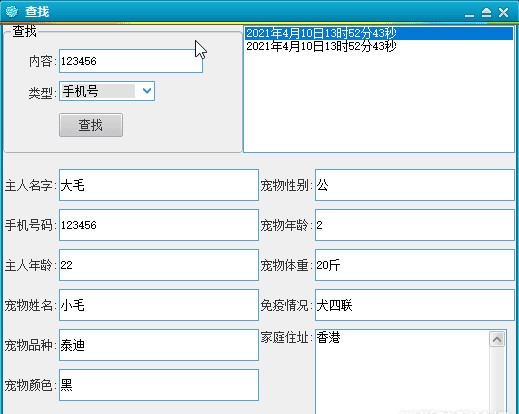The height and width of the screenshot is (414, 519).
Task: Click the 手机号码 field
Action: click(159, 225)
